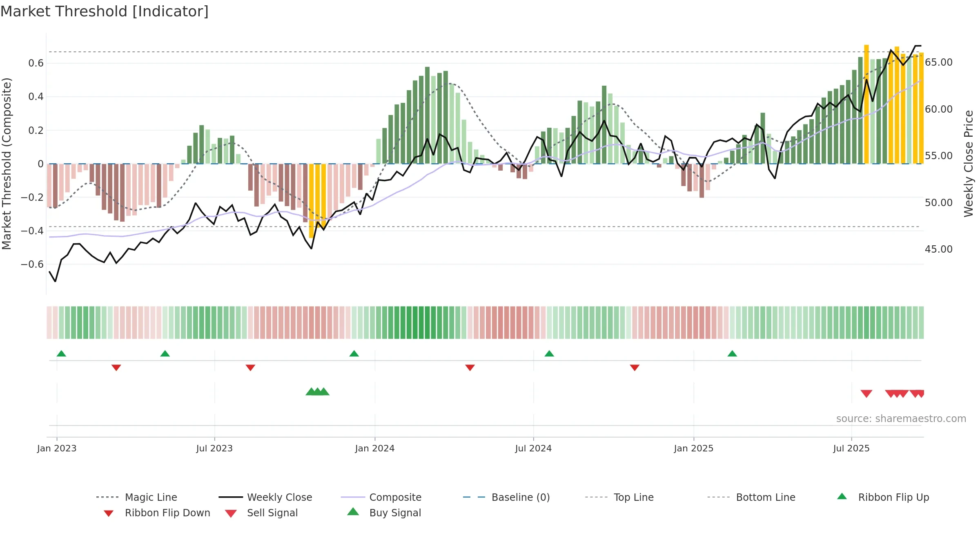Viewport: 980px width, 551px height.
Task: Click the ribbon flip up marker near February 2025
Action: coord(732,353)
